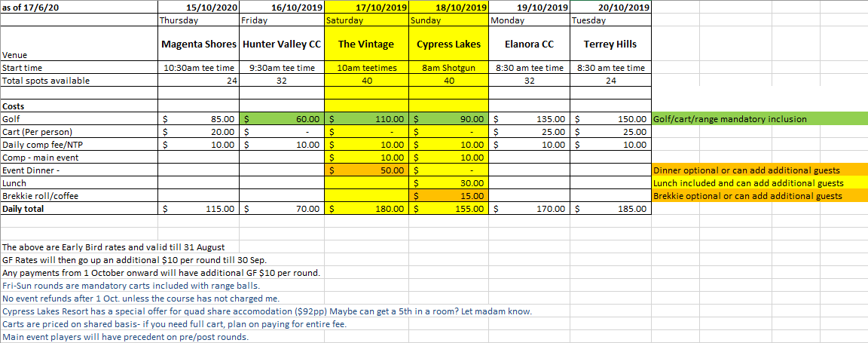Select the Elanora CC venue cell

coord(529,44)
